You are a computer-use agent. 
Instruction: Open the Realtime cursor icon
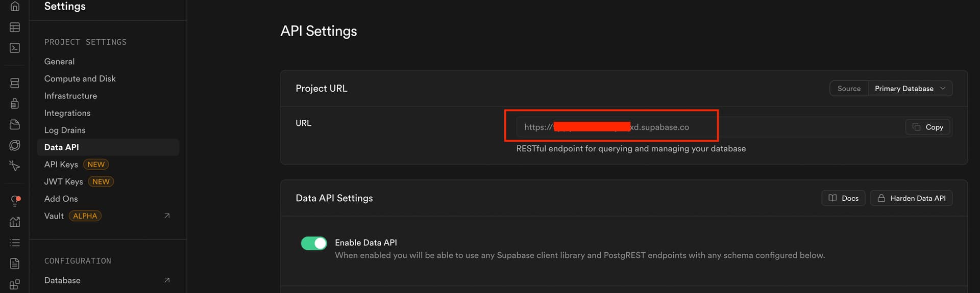tap(15, 166)
